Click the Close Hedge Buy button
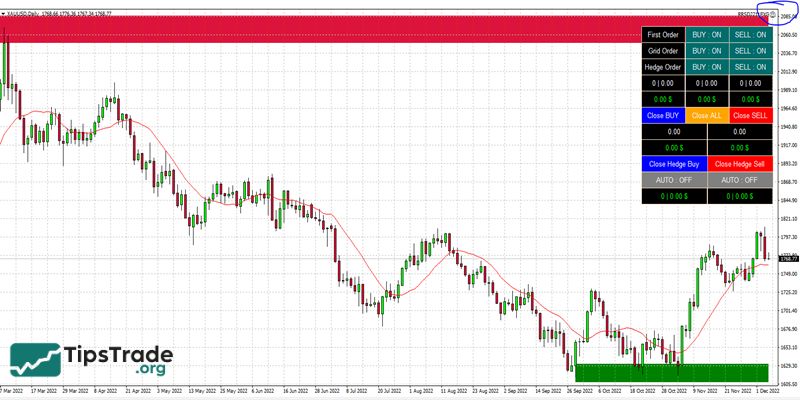800x400 pixels. 674,163
